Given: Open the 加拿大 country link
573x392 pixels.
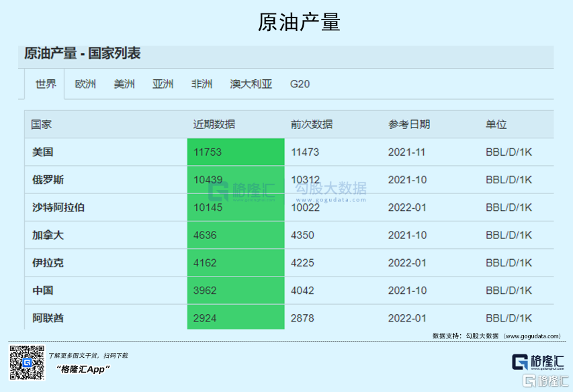Looking at the screenshot, I should 48,236.
